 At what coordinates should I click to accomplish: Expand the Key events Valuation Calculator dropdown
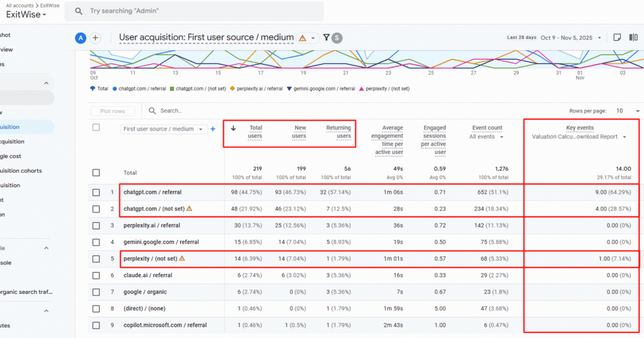(625, 136)
